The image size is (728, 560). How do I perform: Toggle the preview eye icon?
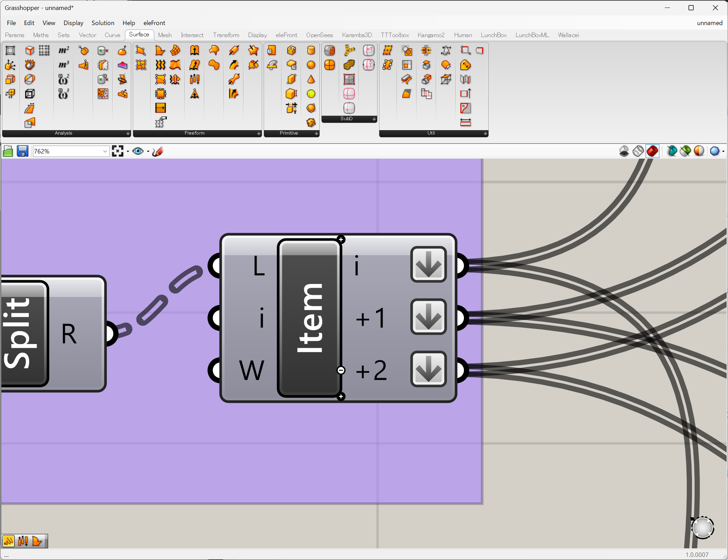138,151
